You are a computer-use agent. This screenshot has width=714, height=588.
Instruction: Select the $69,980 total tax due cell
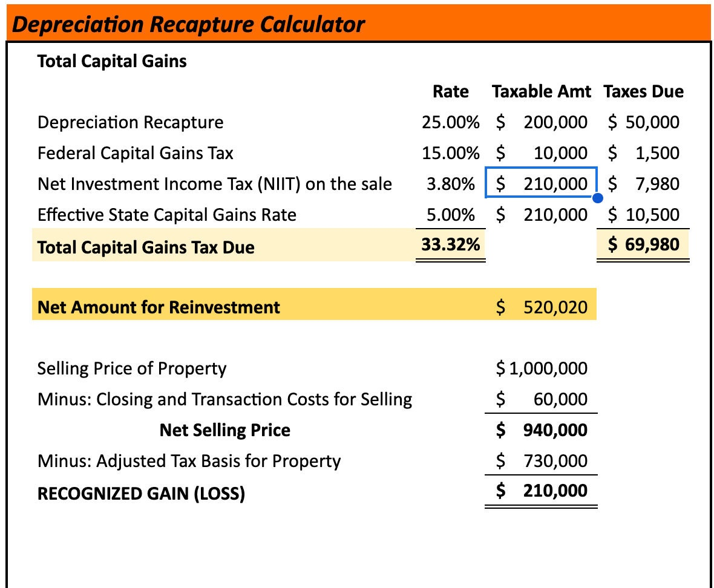[643, 244]
